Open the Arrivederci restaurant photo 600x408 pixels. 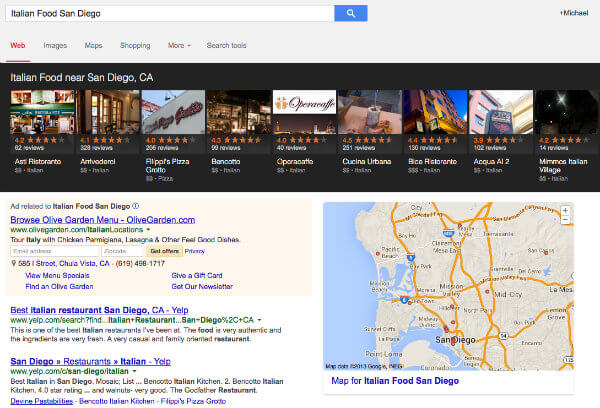click(108, 112)
